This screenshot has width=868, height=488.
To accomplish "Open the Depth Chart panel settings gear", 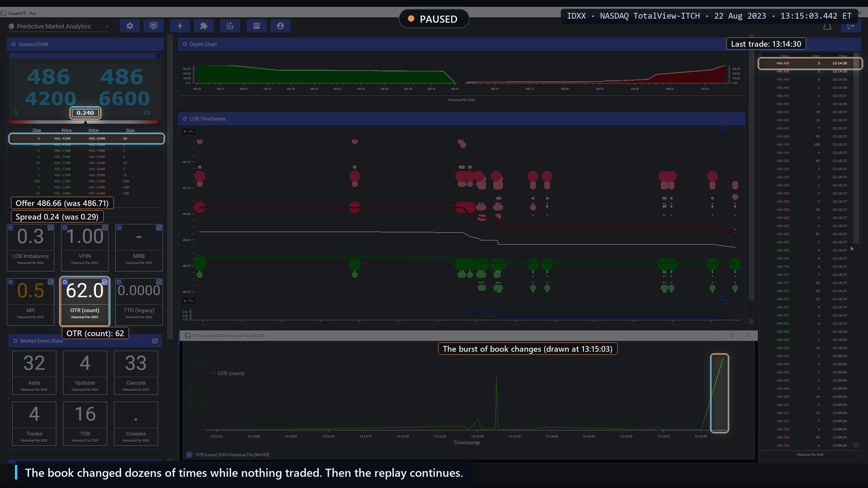I will pos(185,44).
